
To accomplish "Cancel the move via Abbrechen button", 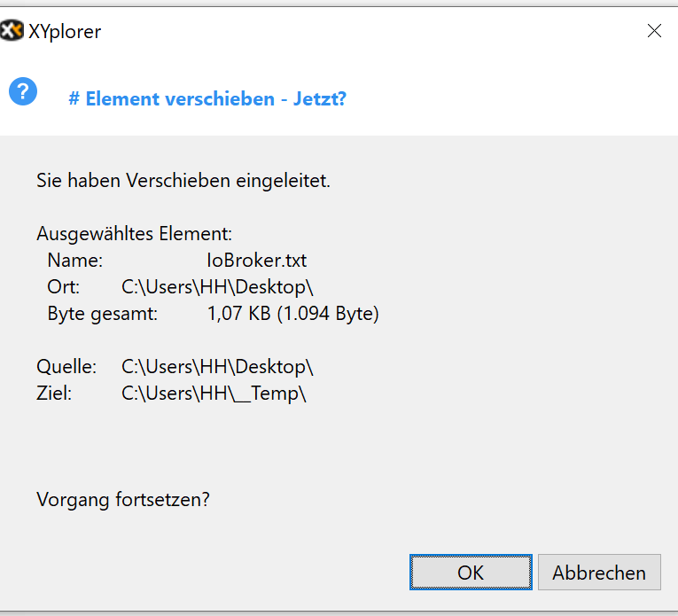I will 599,573.
